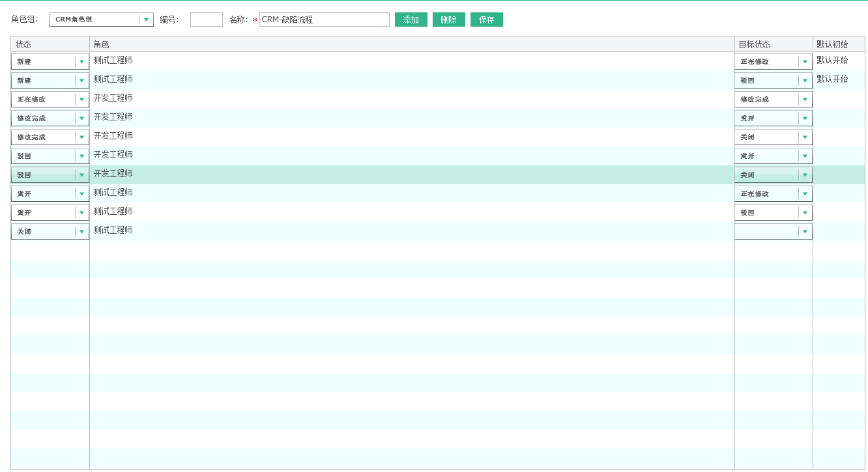Click the 保存 button
Screen dimensions: 868x472
coord(486,20)
